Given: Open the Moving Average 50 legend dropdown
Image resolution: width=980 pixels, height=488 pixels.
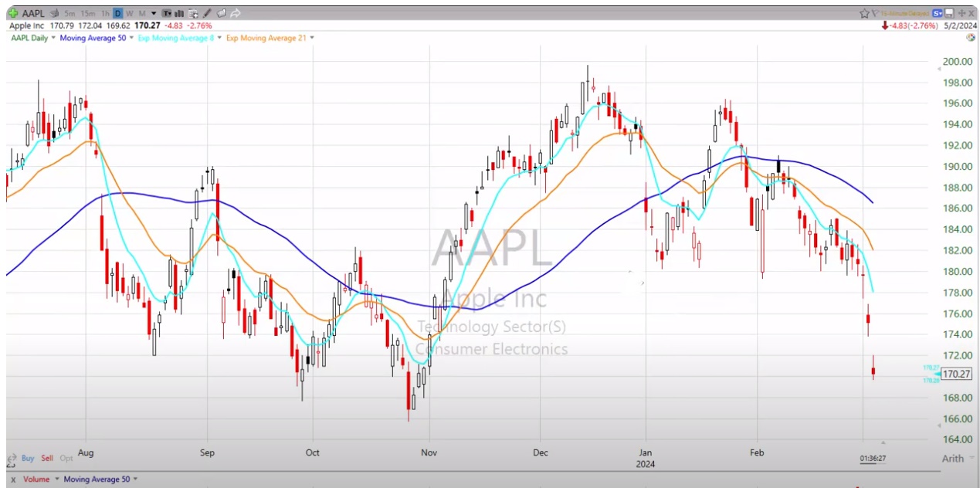Looking at the screenshot, I should coord(131,38).
